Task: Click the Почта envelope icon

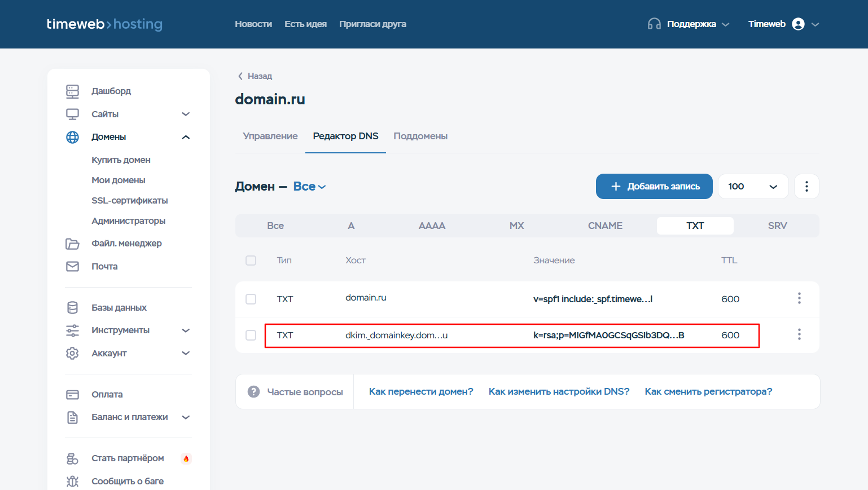Action: pos(72,267)
